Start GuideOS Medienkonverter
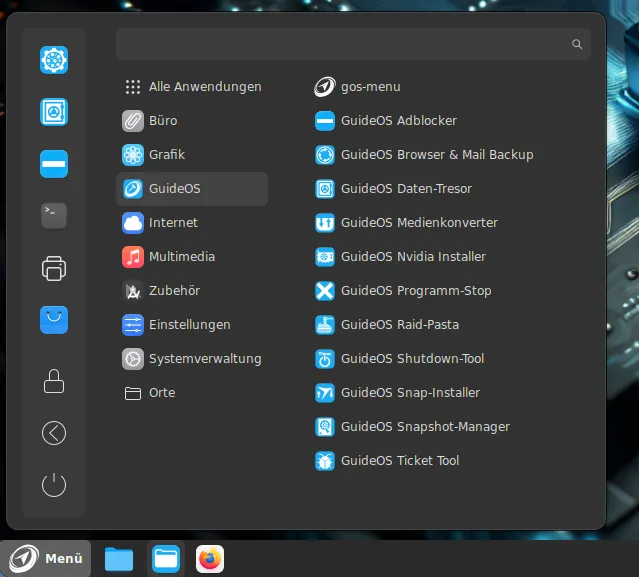Viewport: 639px width, 577px height. (418, 223)
